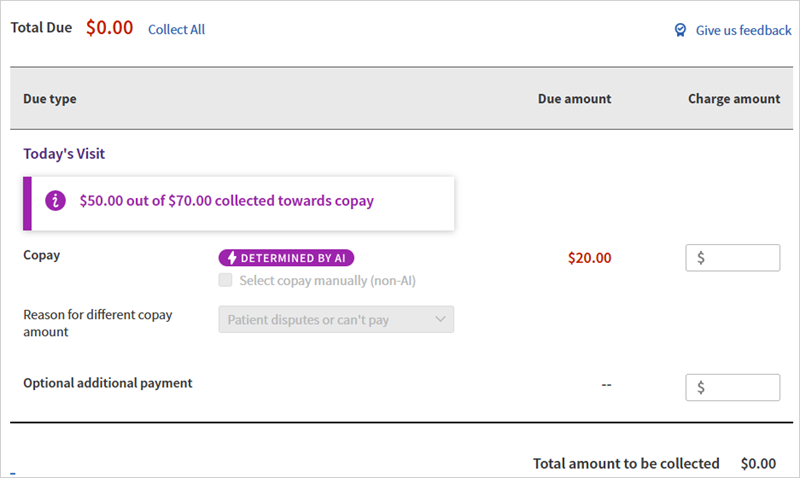Viewport: 800px width, 478px height.
Task: Open the reason for different copay dropdown
Action: 335,320
